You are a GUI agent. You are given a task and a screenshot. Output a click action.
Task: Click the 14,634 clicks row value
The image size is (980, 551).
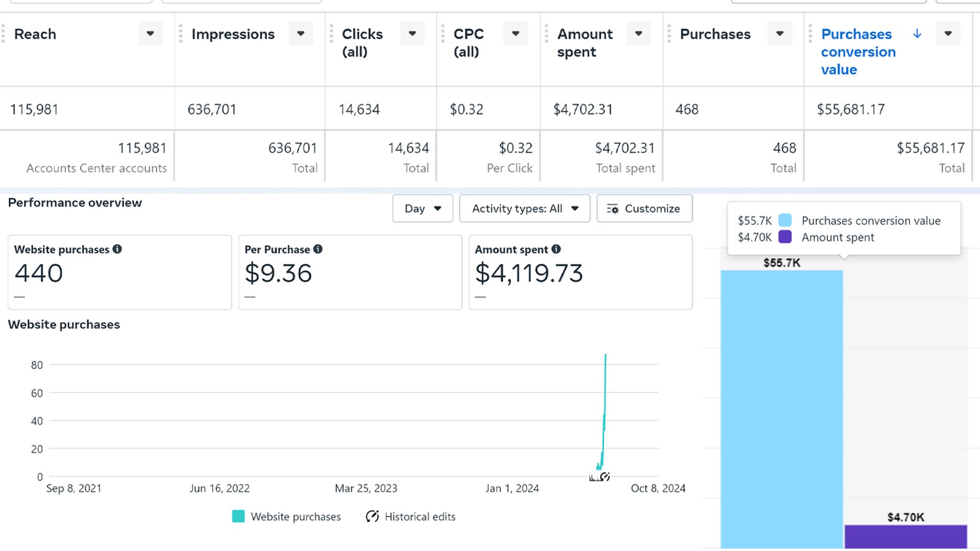point(359,109)
